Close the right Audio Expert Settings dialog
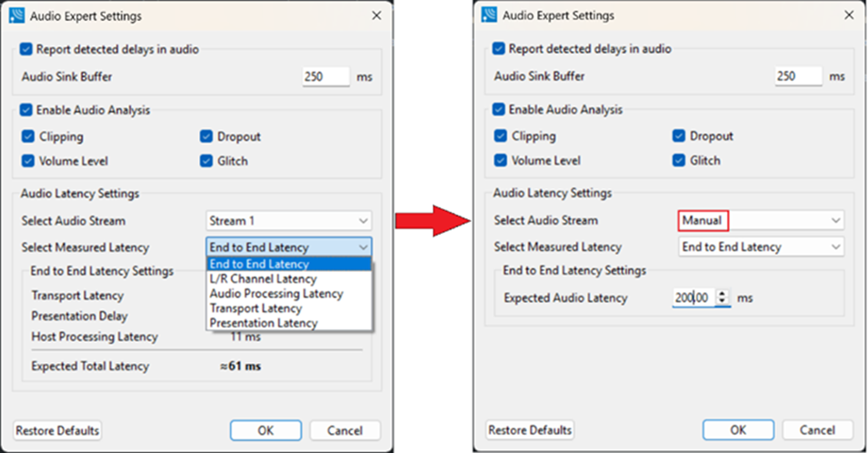Image resolution: width=868 pixels, height=453 pixels. point(849,15)
